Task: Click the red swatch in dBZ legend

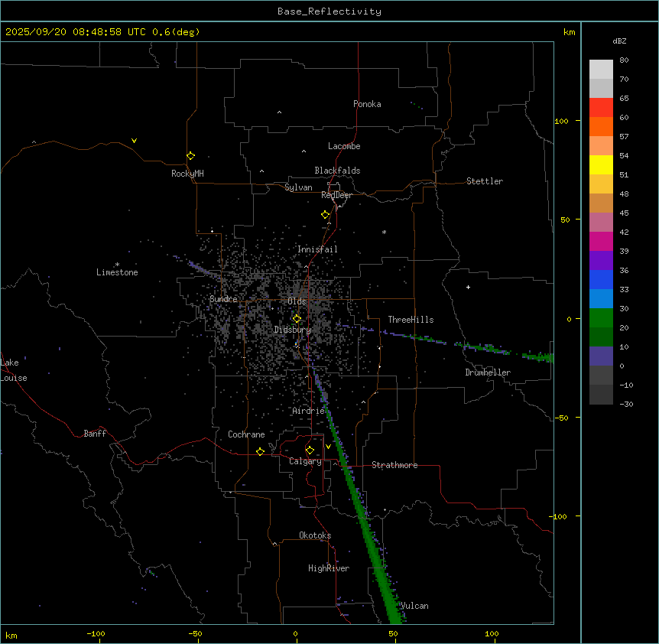Action: click(601, 107)
